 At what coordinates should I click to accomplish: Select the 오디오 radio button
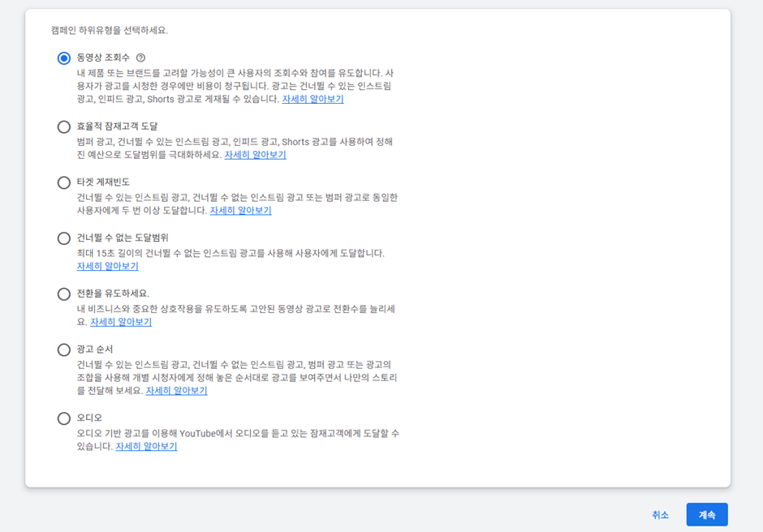64,418
